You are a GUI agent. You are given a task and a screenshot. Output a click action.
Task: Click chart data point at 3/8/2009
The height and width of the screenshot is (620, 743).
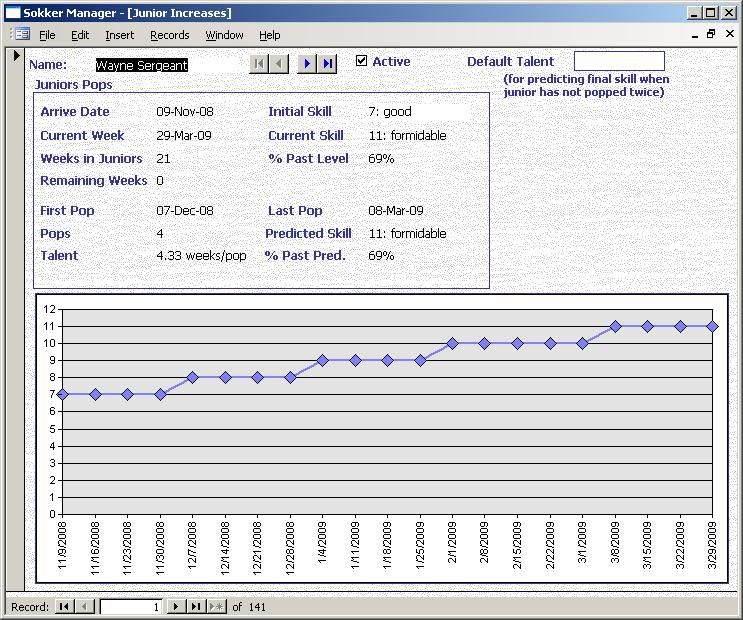(x=615, y=326)
